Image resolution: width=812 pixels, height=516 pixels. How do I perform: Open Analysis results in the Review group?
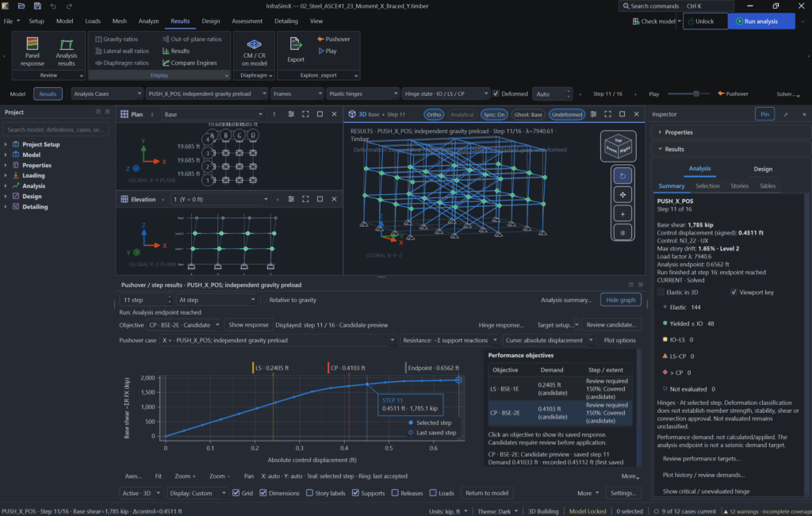point(67,52)
